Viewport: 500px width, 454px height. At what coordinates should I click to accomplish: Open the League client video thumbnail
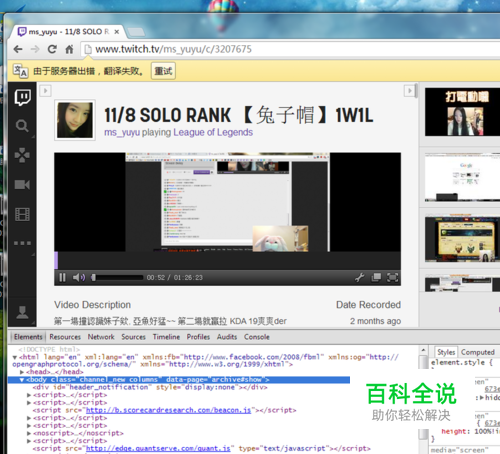(x=462, y=239)
